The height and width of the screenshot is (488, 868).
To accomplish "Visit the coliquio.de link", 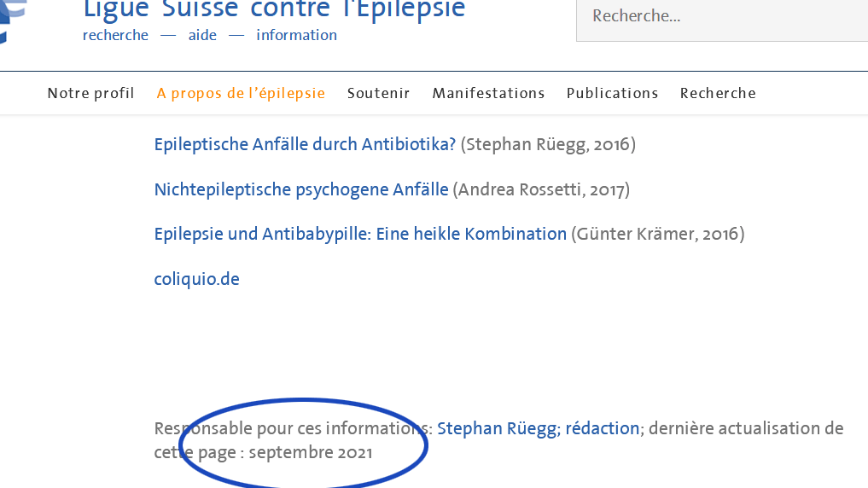I will point(196,279).
